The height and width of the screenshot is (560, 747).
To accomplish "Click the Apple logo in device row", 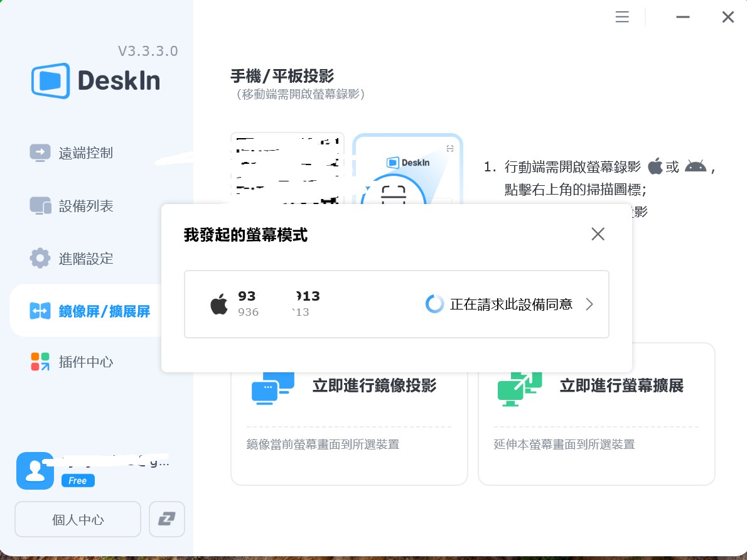I will (x=219, y=304).
